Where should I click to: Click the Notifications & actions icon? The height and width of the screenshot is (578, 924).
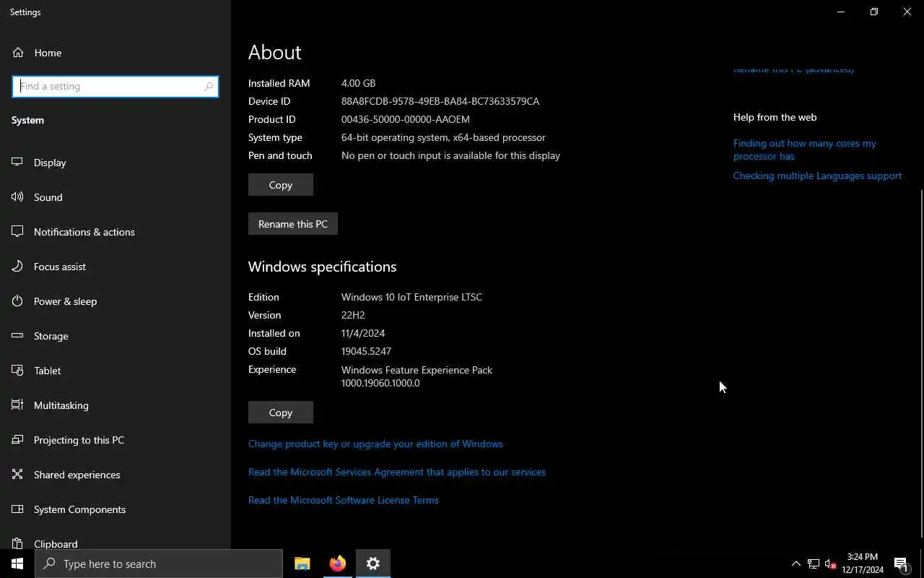(x=17, y=232)
